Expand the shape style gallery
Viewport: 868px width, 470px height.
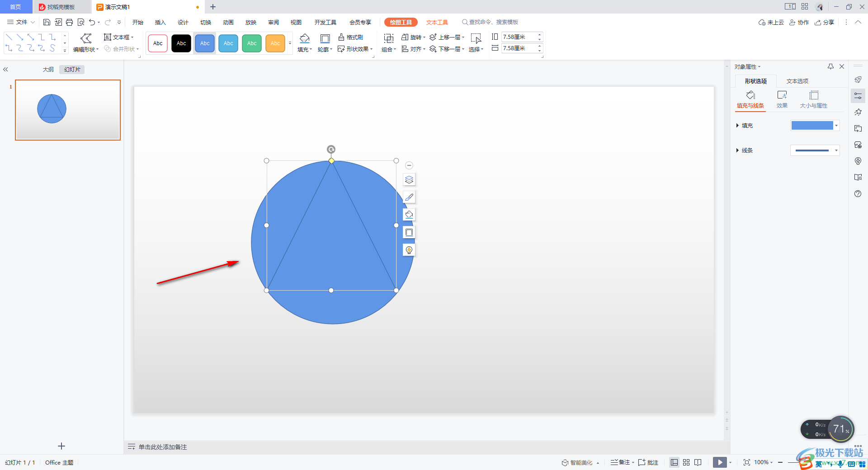point(290,43)
